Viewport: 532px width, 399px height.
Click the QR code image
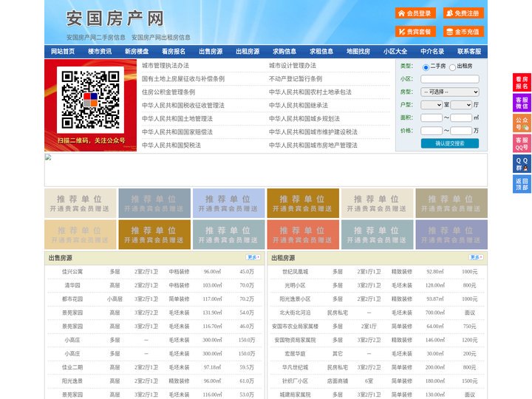90,100
